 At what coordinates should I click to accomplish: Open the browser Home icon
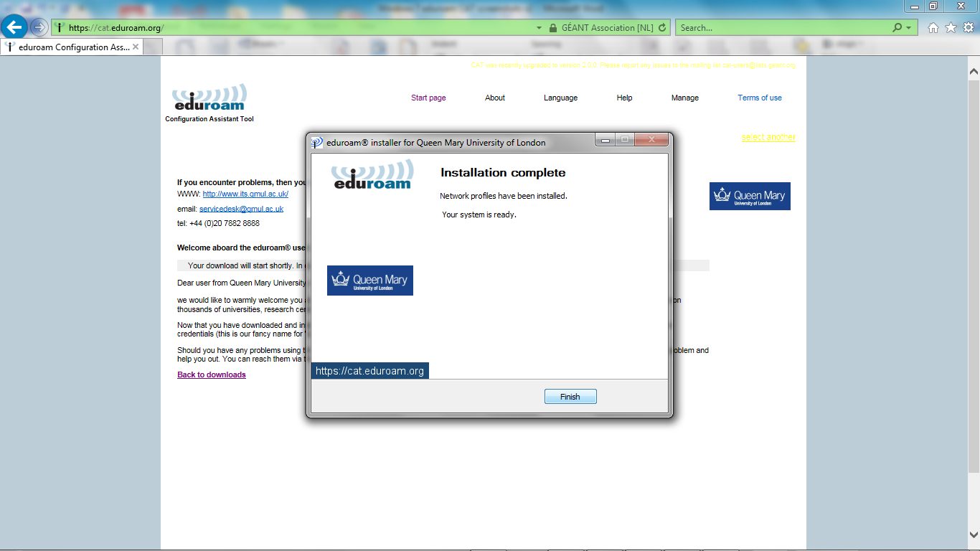click(x=933, y=28)
